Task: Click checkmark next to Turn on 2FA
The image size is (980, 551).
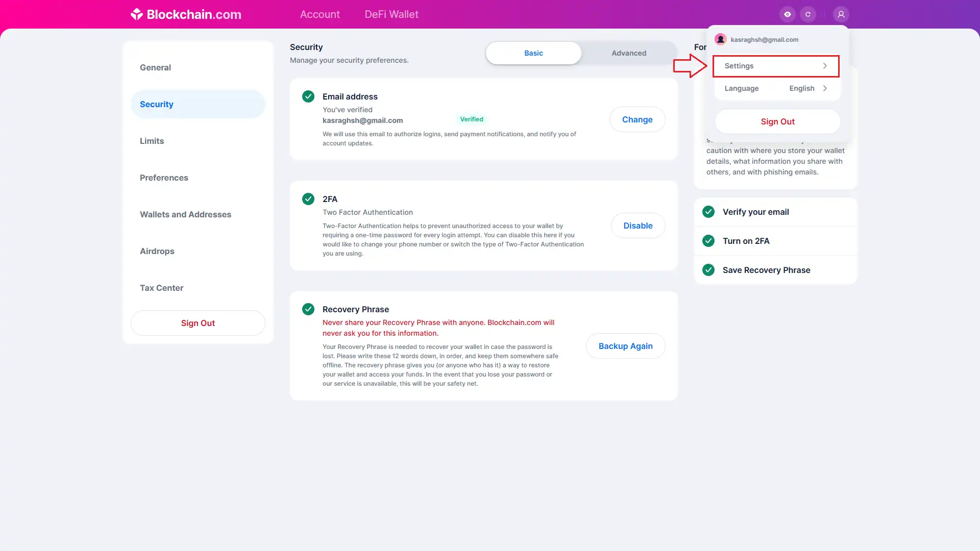Action: [x=708, y=241]
